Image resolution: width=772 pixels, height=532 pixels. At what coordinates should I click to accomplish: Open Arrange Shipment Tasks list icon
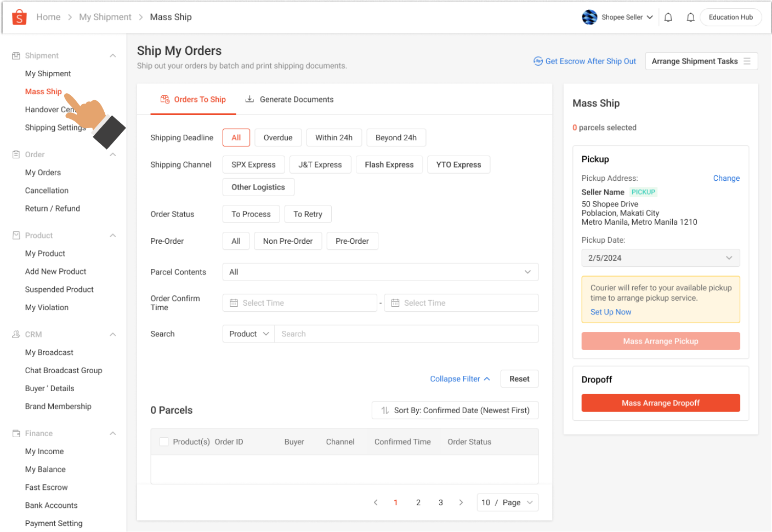(x=747, y=61)
